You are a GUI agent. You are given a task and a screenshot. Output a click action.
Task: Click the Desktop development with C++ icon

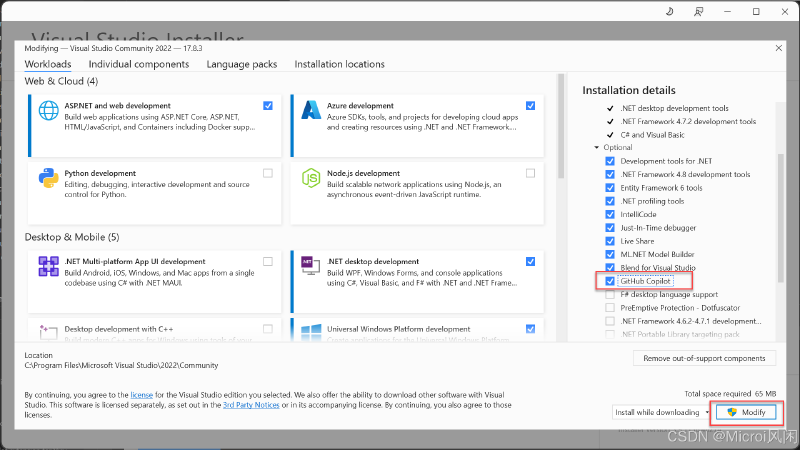point(48,332)
